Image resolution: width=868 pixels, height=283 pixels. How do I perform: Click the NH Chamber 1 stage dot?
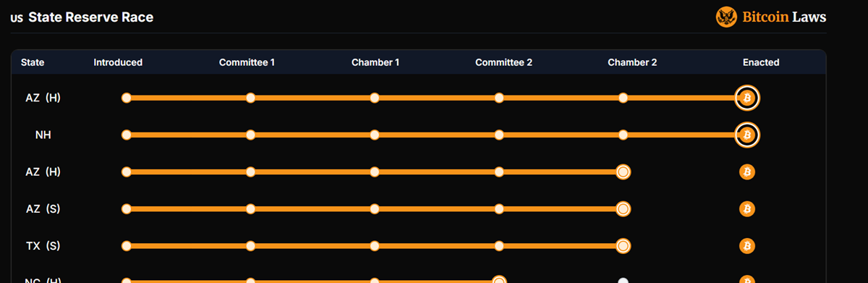375,135
